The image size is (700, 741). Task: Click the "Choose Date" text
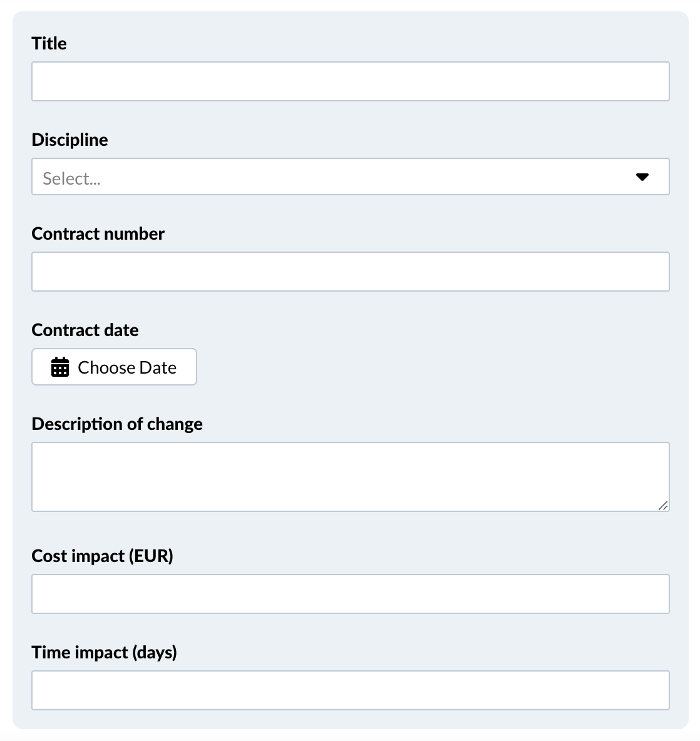[x=127, y=367]
